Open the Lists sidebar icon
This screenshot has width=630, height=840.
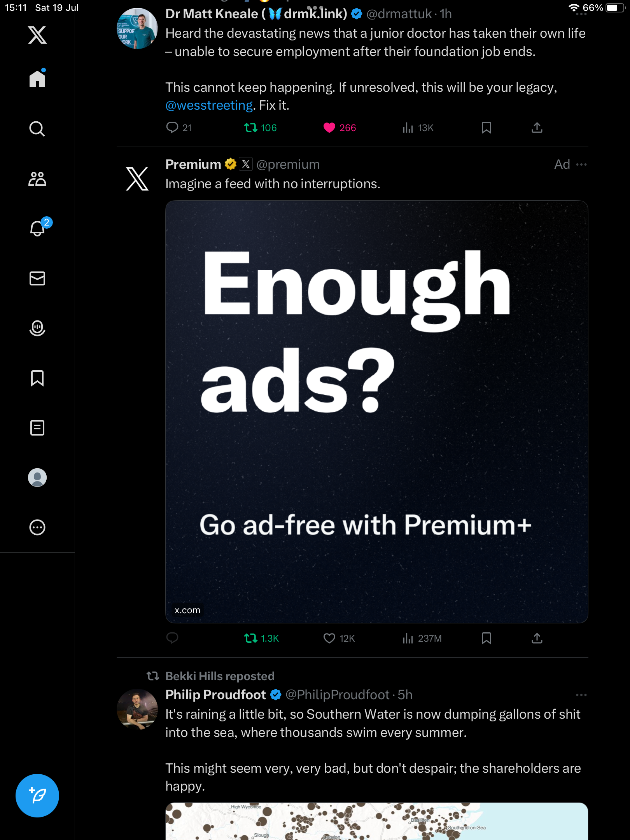[37, 428]
